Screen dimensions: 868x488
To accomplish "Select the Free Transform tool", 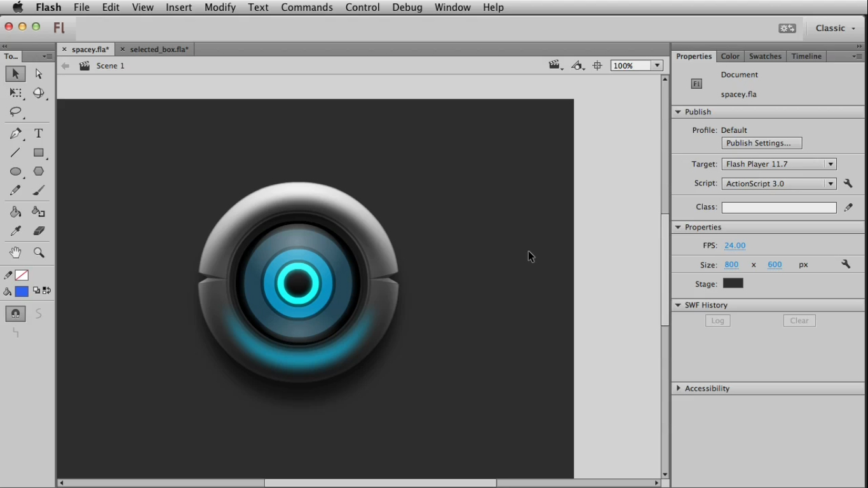I will 16,93.
